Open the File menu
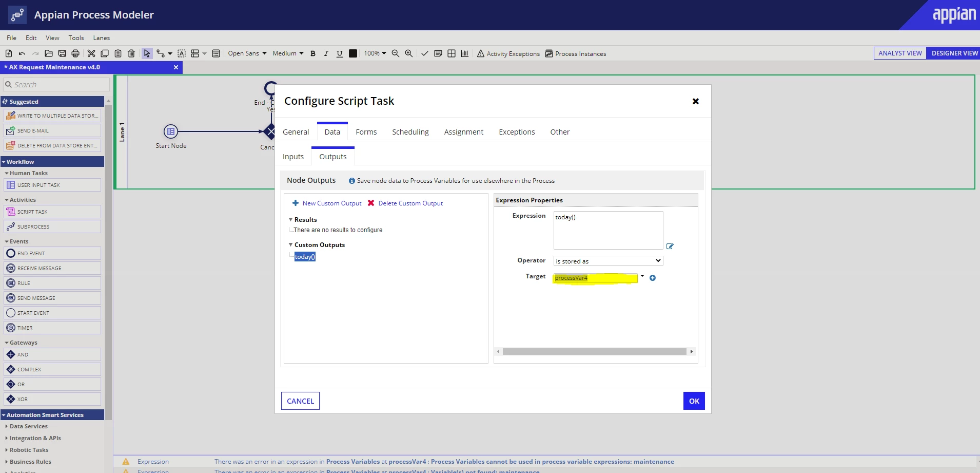Image resolution: width=980 pixels, height=473 pixels. tap(11, 38)
